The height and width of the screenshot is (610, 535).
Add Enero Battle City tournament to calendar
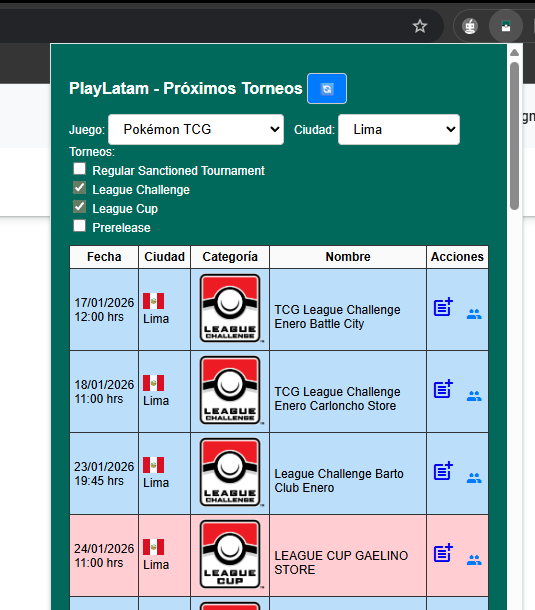pyautogui.click(x=443, y=307)
